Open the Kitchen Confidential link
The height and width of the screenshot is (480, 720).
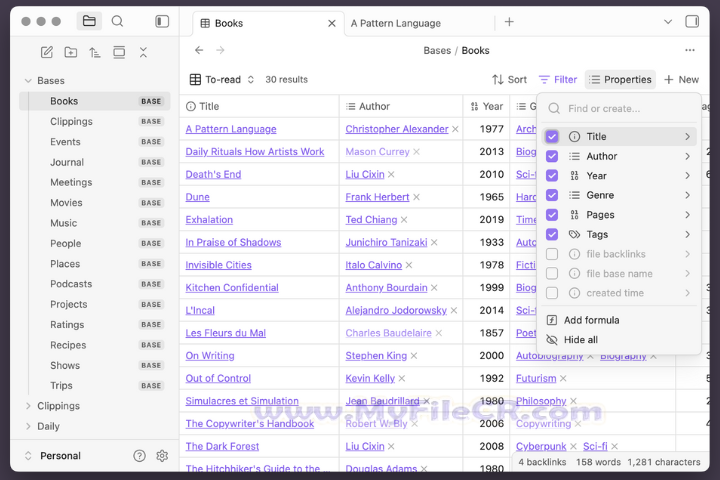(232, 288)
